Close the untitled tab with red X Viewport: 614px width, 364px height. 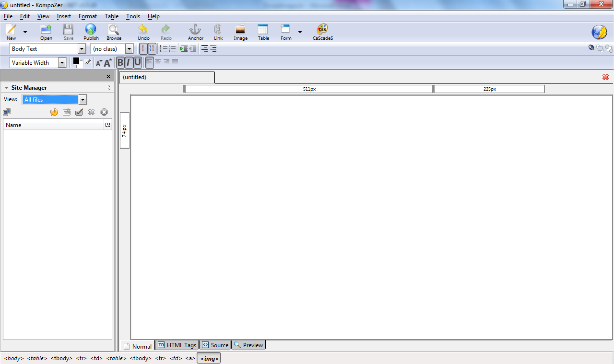point(605,77)
